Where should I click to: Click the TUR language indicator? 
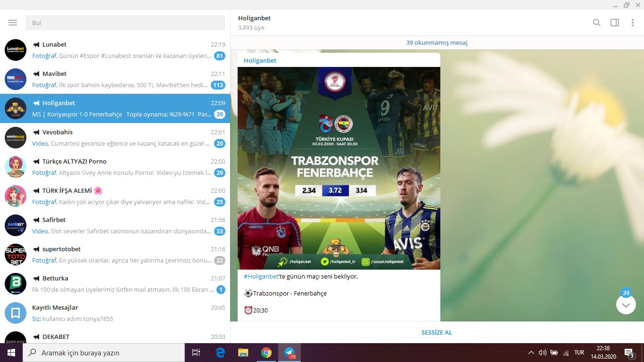[x=579, y=353]
